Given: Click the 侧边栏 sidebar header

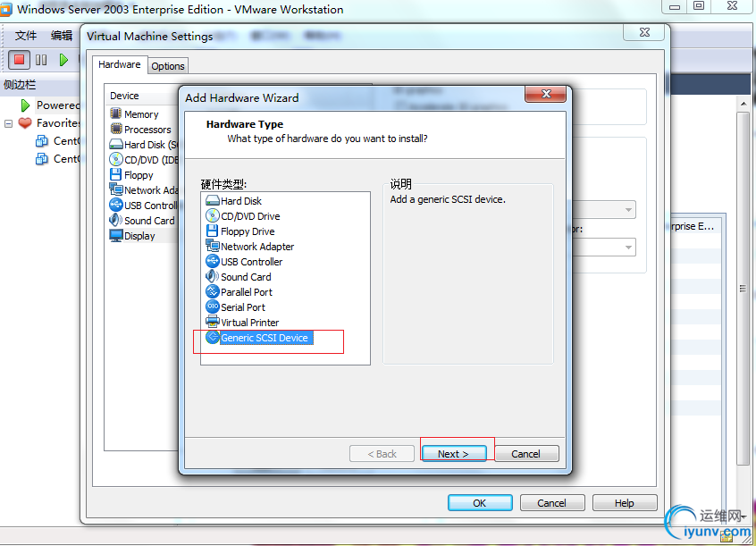Looking at the screenshot, I should (20, 85).
